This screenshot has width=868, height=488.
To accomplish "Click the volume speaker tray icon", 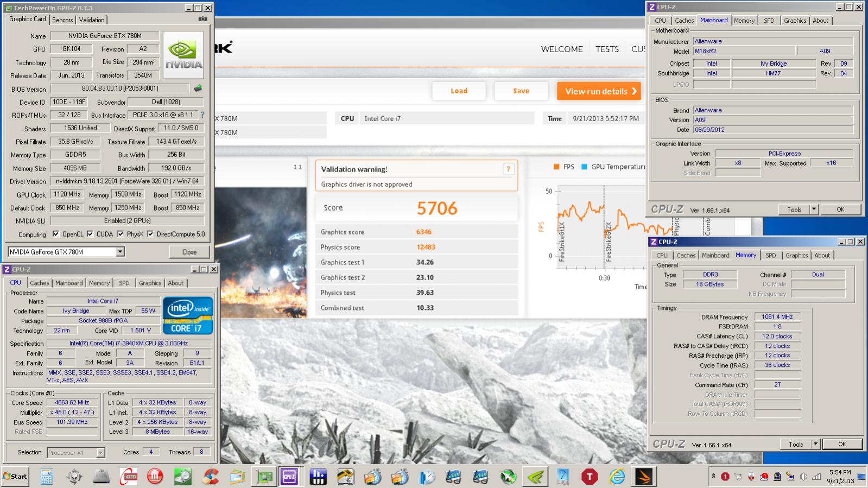I will 803,477.
